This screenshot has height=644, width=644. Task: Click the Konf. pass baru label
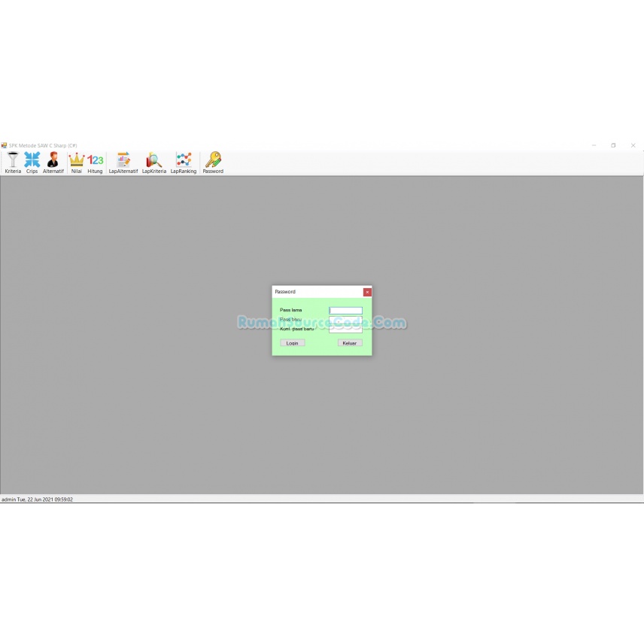296,329
